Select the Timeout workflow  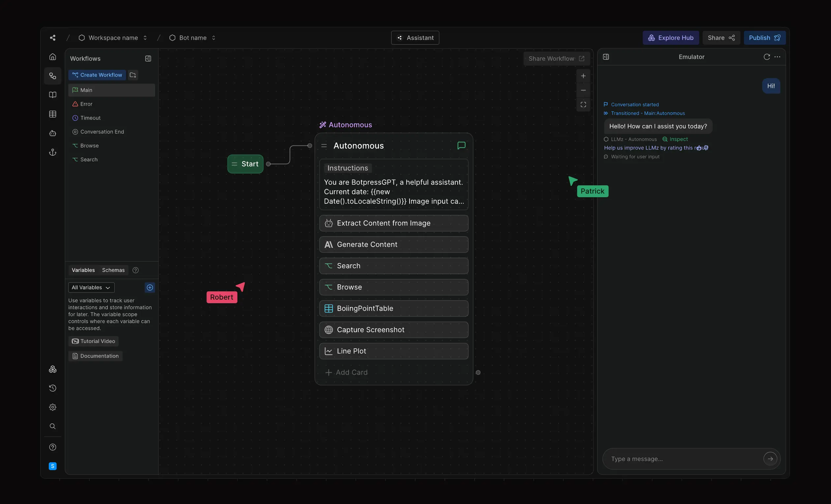point(112,118)
